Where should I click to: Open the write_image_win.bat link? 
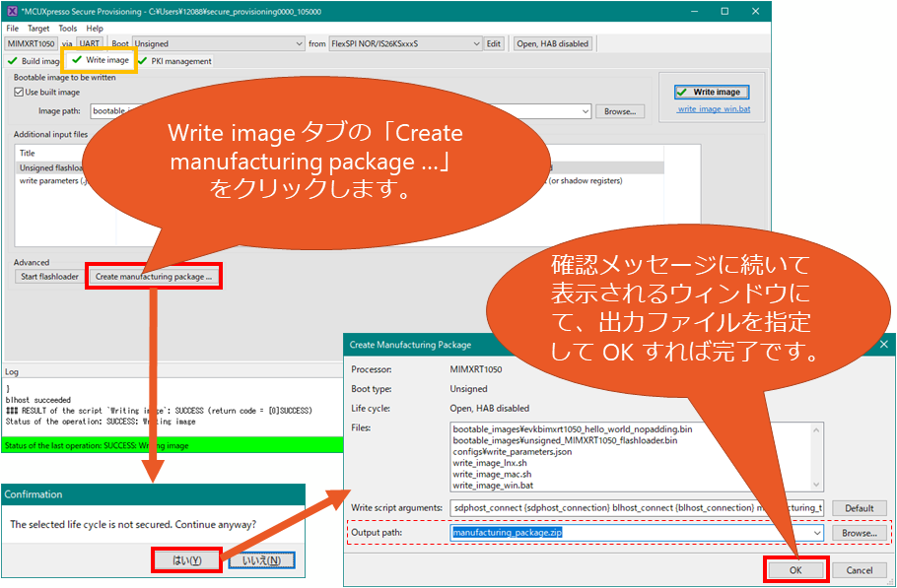click(x=714, y=109)
